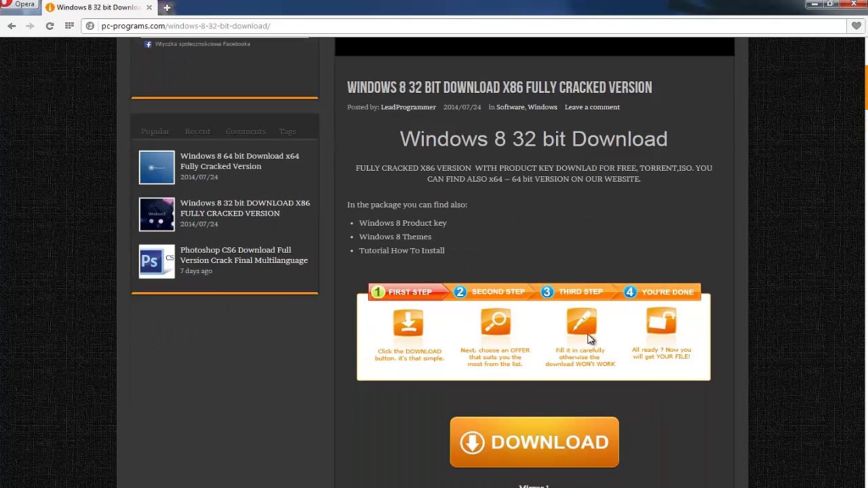Click the 'Windows 8 Product key' list item
Image resolution: width=868 pixels, height=488 pixels.
[403, 223]
